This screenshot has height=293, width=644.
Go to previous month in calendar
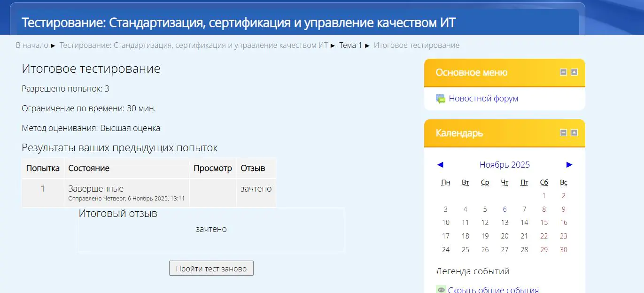[440, 165]
